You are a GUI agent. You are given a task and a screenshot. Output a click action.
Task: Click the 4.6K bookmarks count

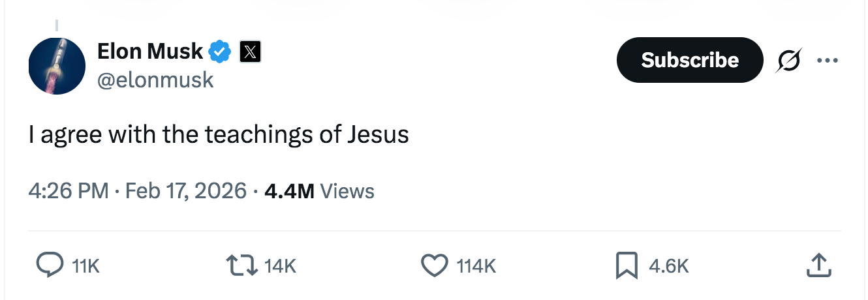pos(669,266)
